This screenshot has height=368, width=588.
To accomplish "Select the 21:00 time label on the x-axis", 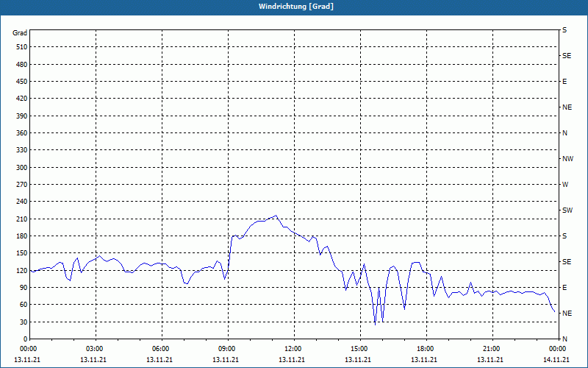I will [492, 349].
